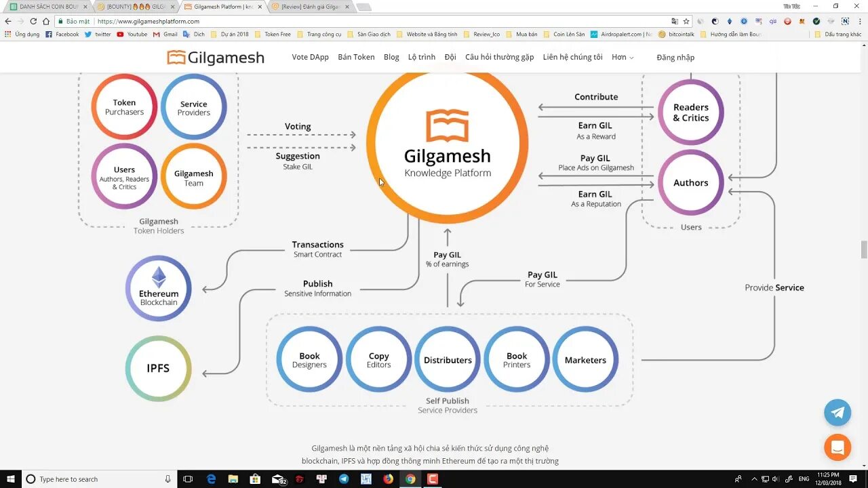This screenshot has height=488, width=868.
Task: Open Liên hệ chúng tôi contact link
Action: pyautogui.click(x=572, y=58)
